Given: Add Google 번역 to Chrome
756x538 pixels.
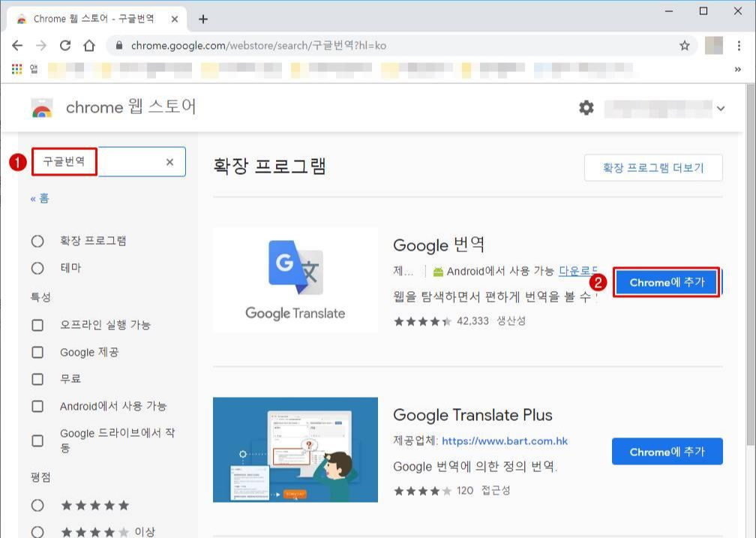Looking at the screenshot, I should tap(666, 283).
